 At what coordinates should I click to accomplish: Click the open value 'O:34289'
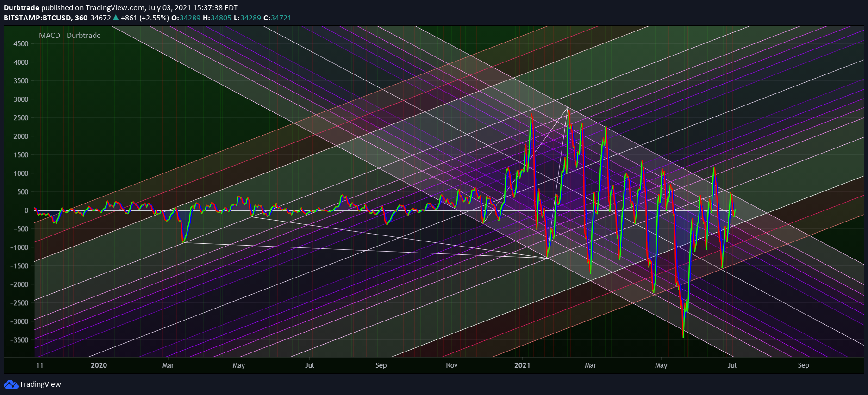[x=186, y=18]
